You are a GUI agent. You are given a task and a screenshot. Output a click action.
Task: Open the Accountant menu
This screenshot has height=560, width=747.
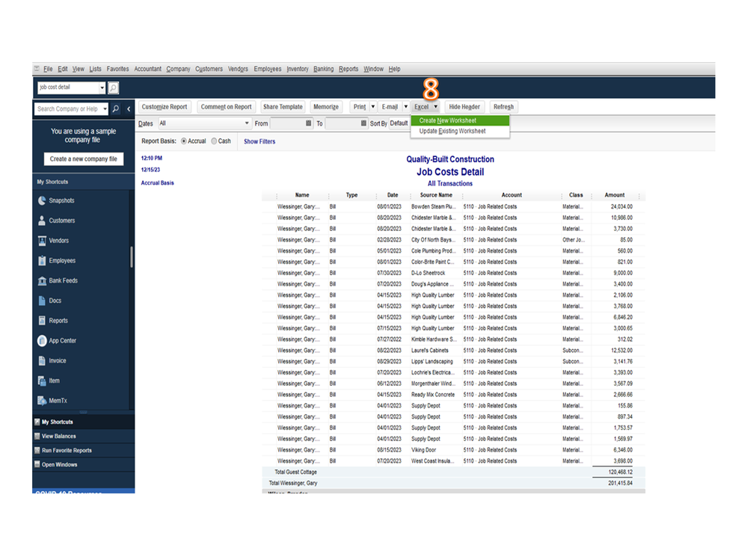[x=148, y=69]
